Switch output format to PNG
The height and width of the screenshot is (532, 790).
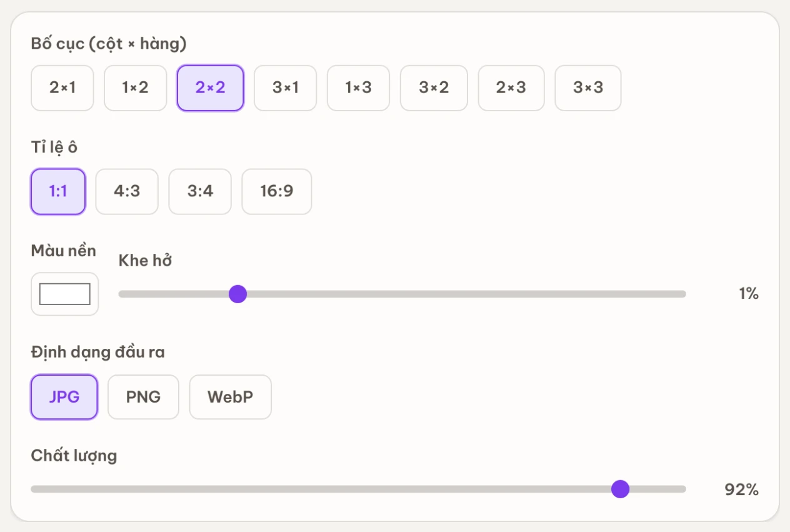pyautogui.click(x=143, y=397)
